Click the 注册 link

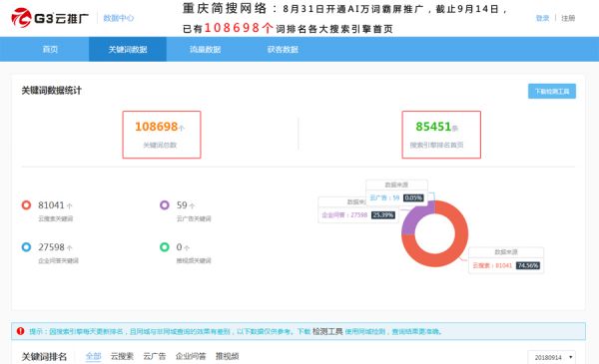[568, 18]
